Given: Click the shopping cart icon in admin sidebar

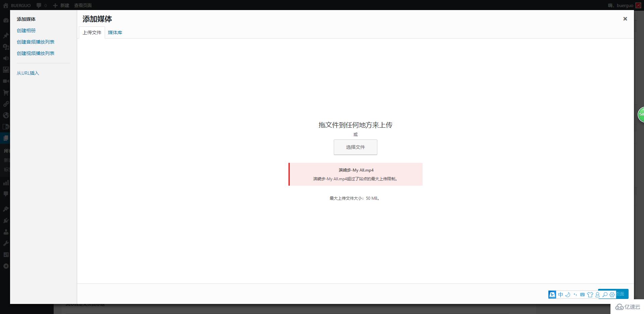Looking at the screenshot, I should [x=6, y=92].
